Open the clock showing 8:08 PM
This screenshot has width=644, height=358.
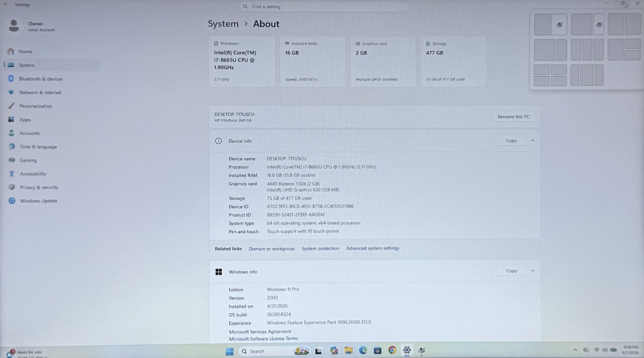click(x=630, y=350)
